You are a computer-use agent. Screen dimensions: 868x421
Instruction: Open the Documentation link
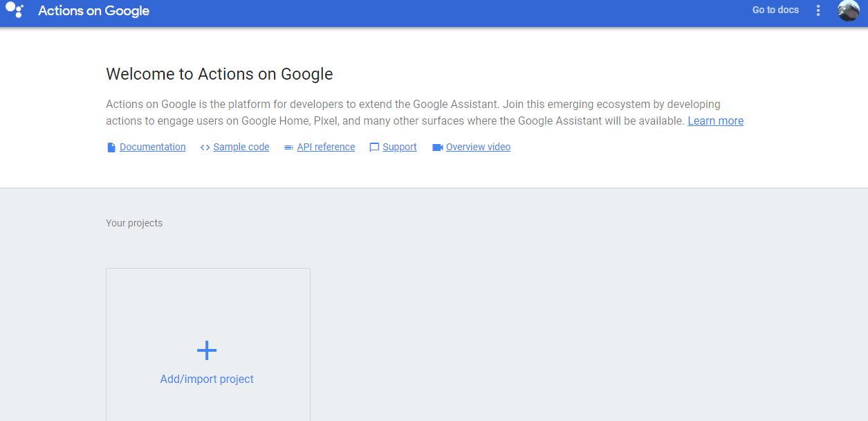point(152,147)
